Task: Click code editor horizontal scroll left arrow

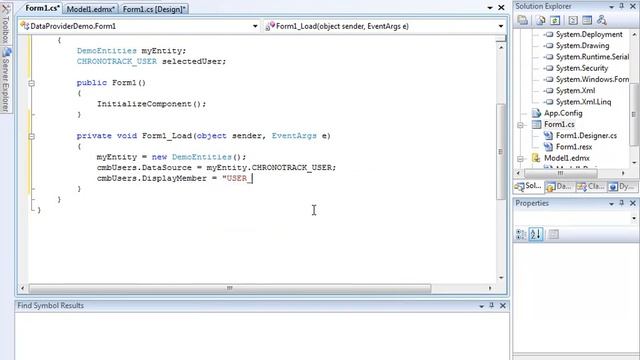Action: click(22, 288)
